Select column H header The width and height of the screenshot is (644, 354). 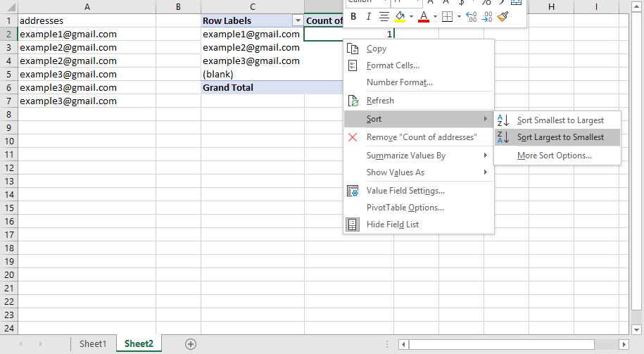(551, 6)
